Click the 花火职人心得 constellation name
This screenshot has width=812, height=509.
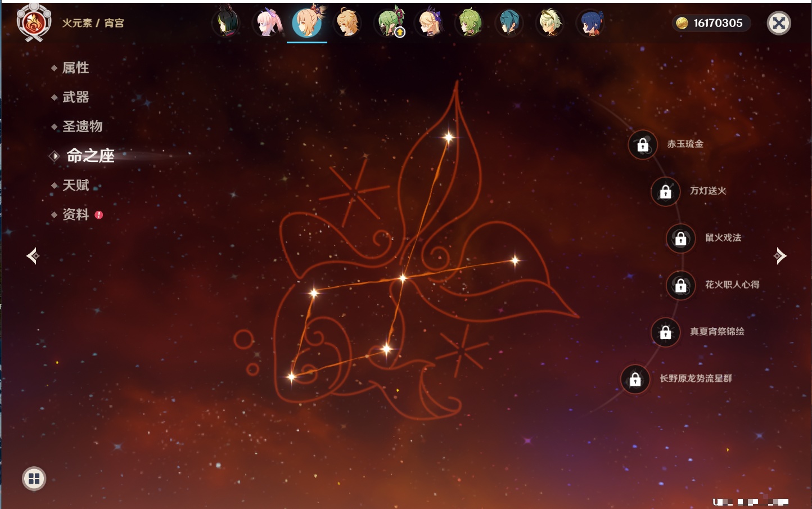coord(732,285)
